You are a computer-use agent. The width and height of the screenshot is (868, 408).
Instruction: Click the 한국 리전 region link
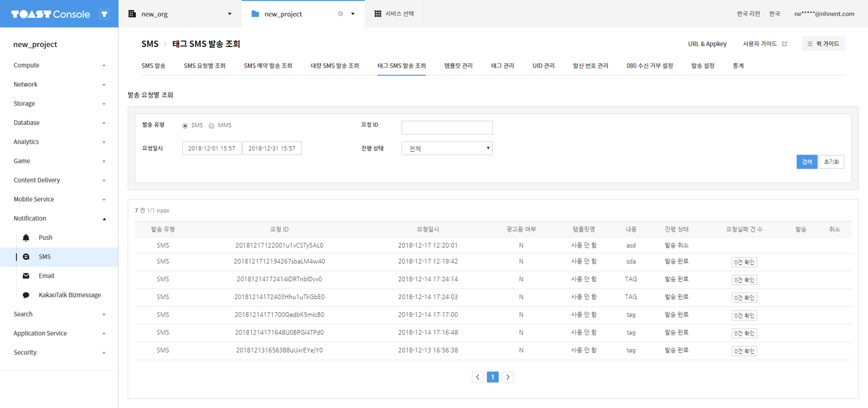click(748, 14)
